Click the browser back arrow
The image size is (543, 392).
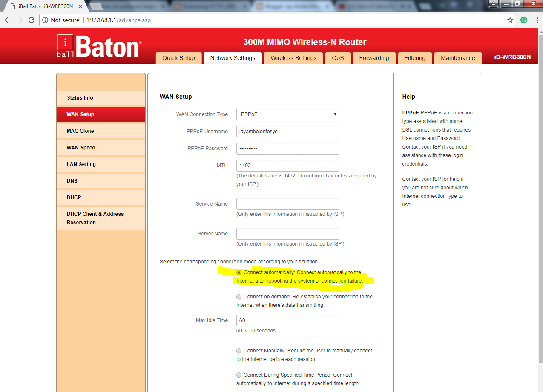pyautogui.click(x=7, y=20)
